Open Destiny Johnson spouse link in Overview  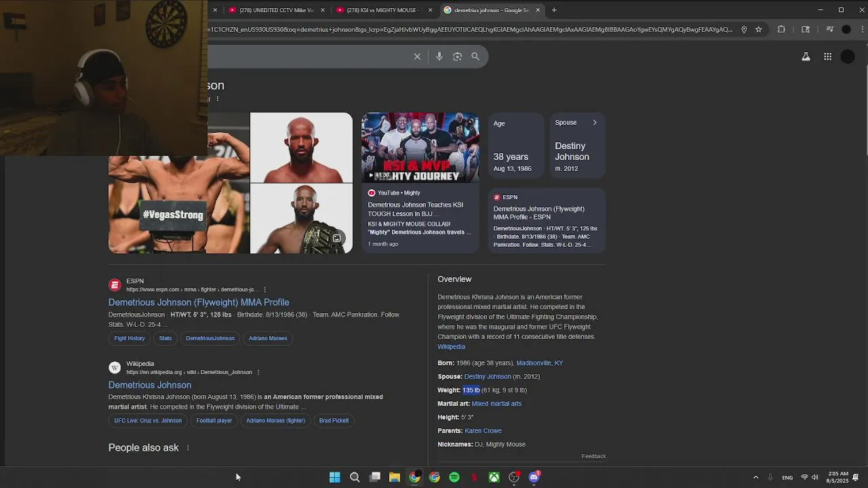[x=488, y=376]
